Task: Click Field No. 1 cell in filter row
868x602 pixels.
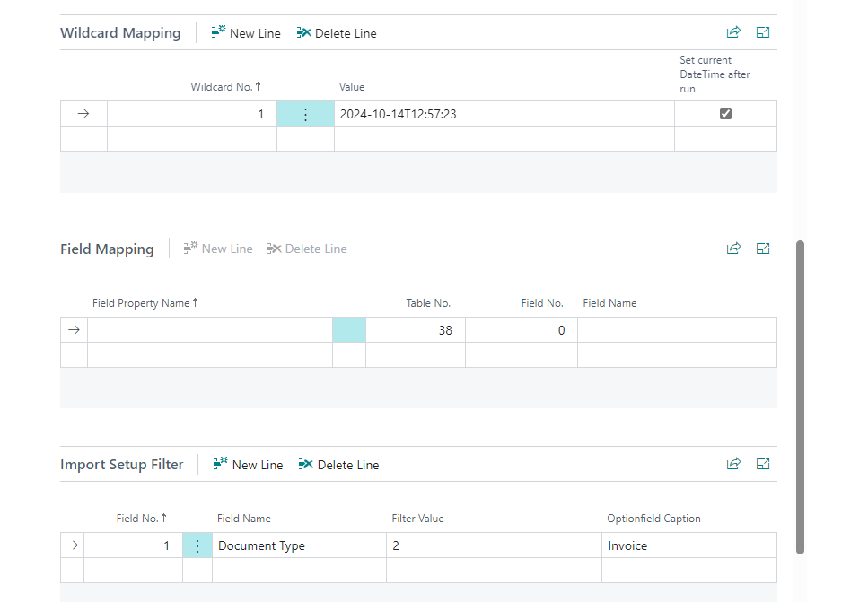Action: pyautogui.click(x=134, y=545)
